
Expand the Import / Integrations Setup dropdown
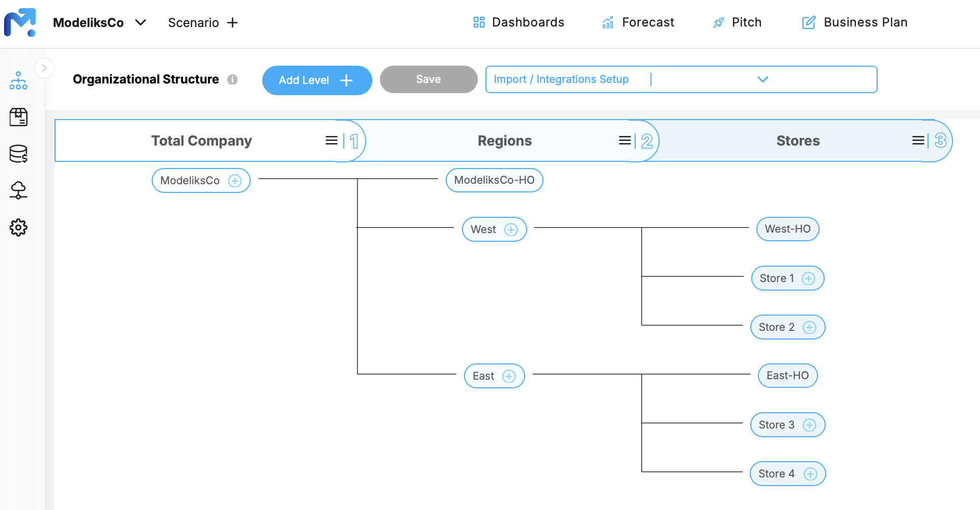(763, 79)
